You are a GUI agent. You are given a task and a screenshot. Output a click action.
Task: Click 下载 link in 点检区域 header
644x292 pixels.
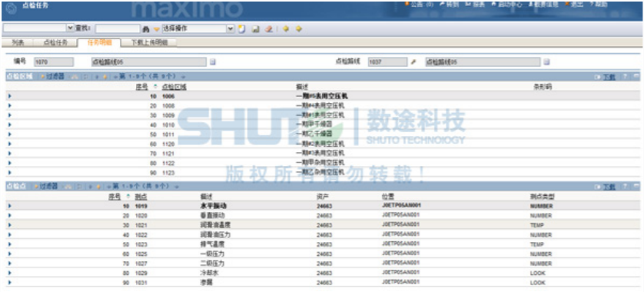coord(609,77)
